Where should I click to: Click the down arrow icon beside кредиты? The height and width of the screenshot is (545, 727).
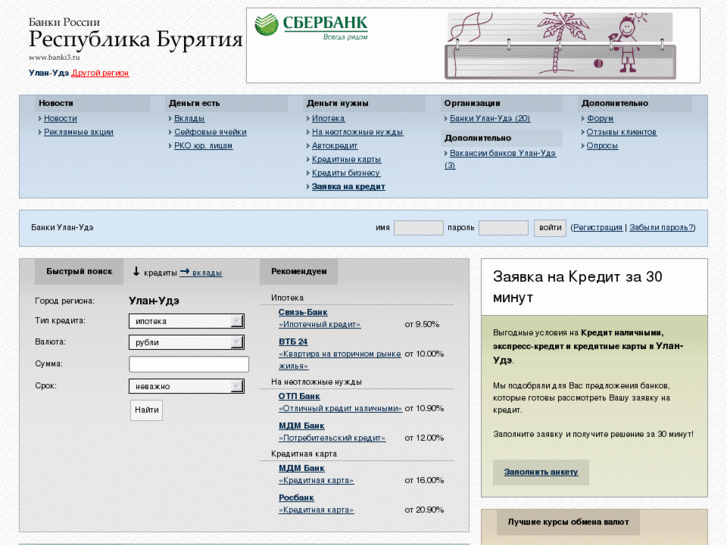click(136, 272)
